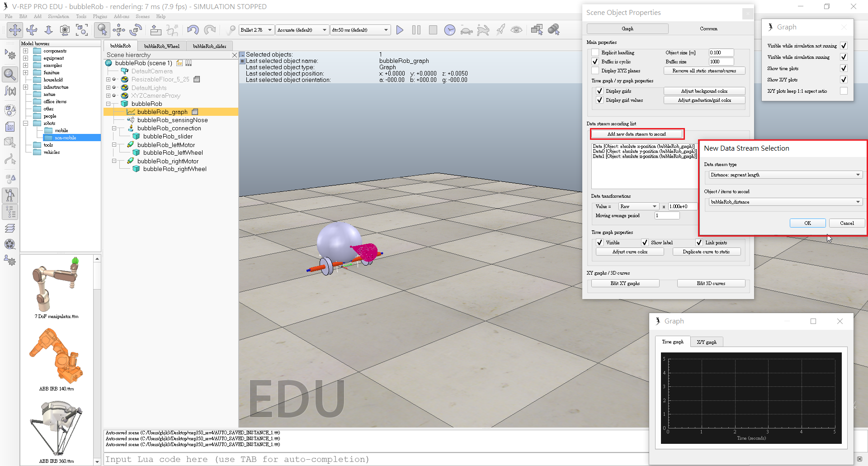This screenshot has width=868, height=466.
Task: Enable Display XYZ planes
Action: click(x=595, y=71)
